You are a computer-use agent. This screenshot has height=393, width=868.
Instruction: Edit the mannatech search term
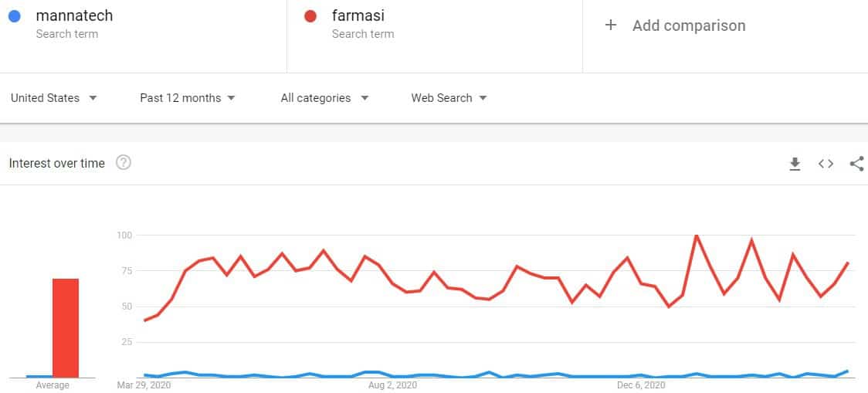click(74, 16)
